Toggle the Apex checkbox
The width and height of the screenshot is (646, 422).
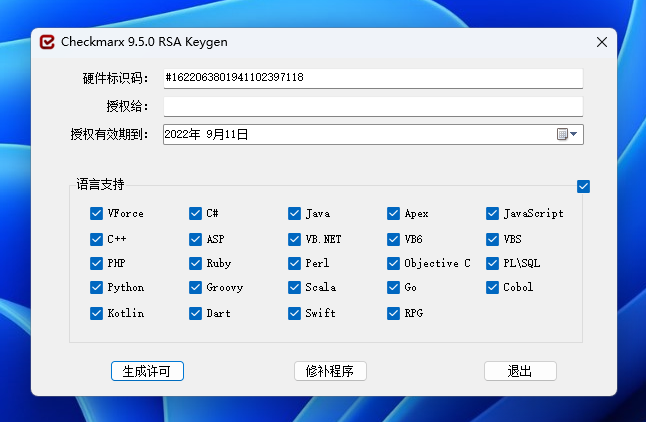click(x=393, y=213)
